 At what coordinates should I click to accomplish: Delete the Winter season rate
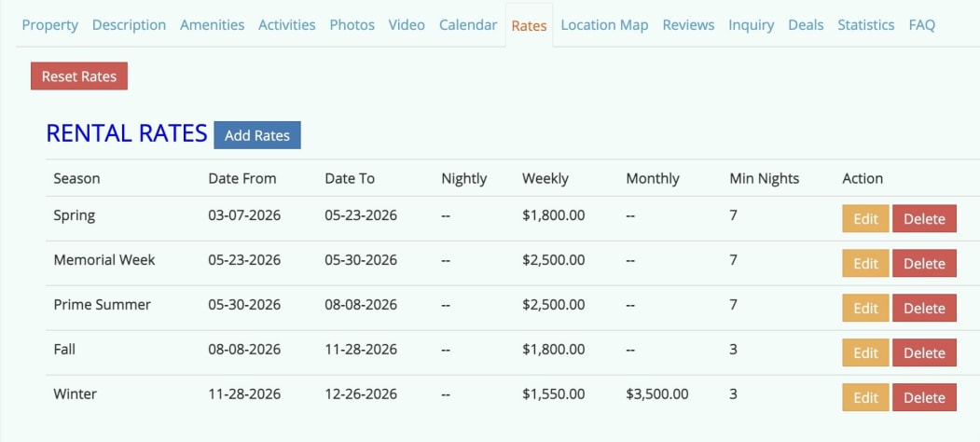[924, 398]
